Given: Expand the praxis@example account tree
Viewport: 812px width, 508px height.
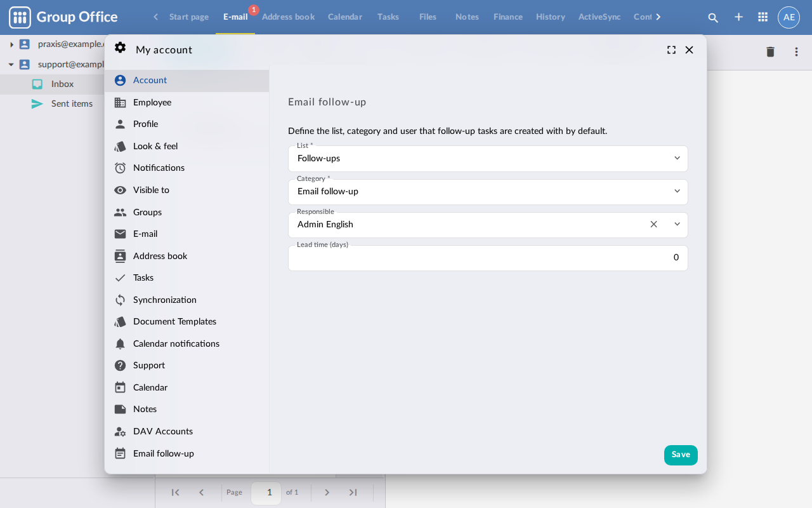Looking at the screenshot, I should tap(11, 44).
